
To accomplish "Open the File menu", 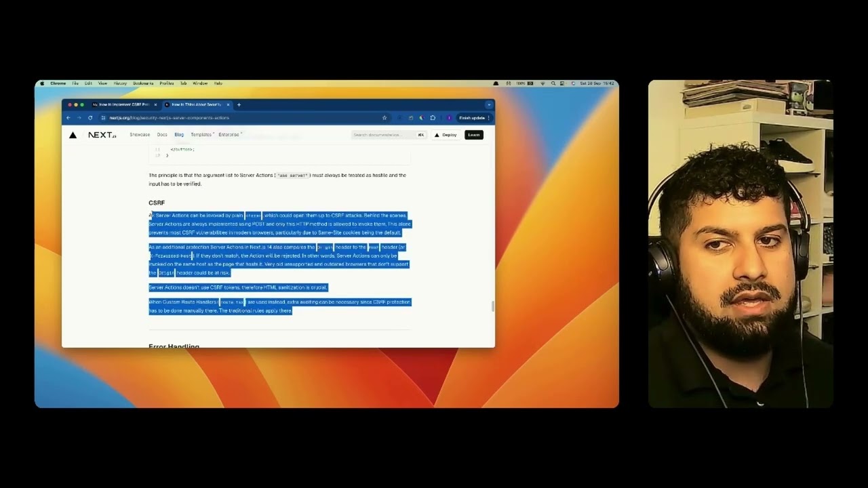I will pos(75,83).
